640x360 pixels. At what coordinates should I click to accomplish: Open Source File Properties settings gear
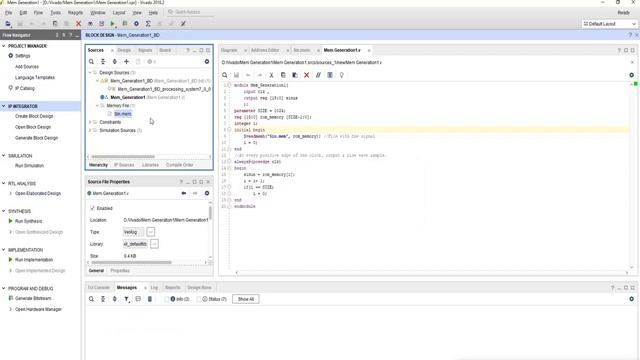click(207, 193)
